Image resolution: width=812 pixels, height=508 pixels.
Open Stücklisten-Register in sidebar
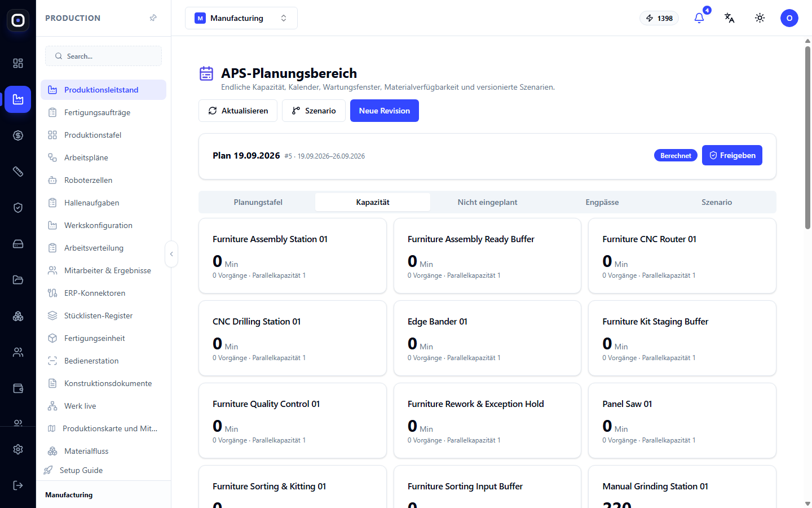[103, 316]
